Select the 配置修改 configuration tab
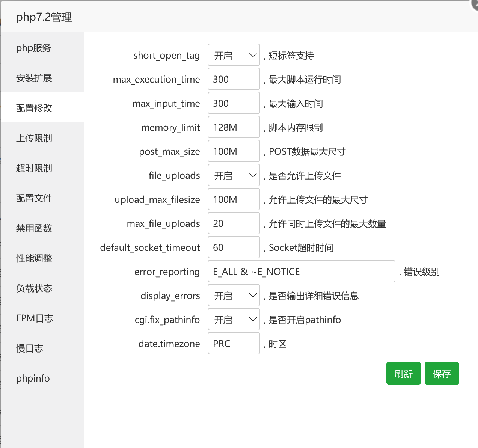The width and height of the screenshot is (478, 448). 34,108
